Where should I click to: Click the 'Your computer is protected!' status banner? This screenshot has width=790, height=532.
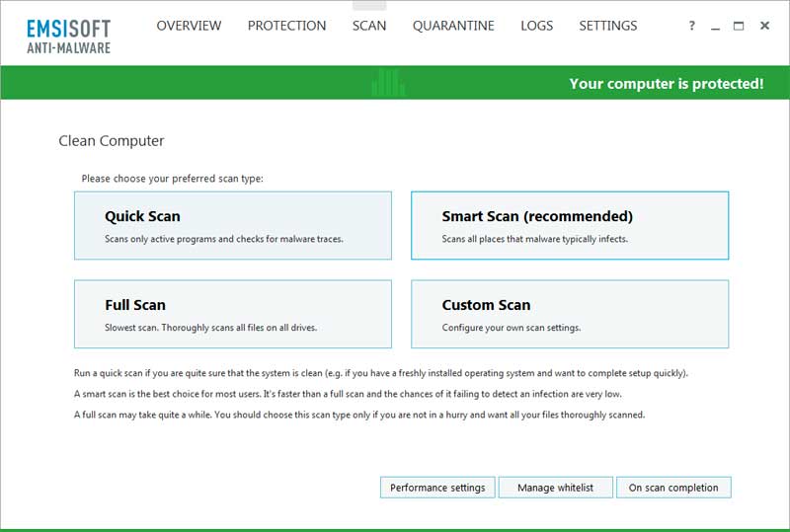coord(666,84)
